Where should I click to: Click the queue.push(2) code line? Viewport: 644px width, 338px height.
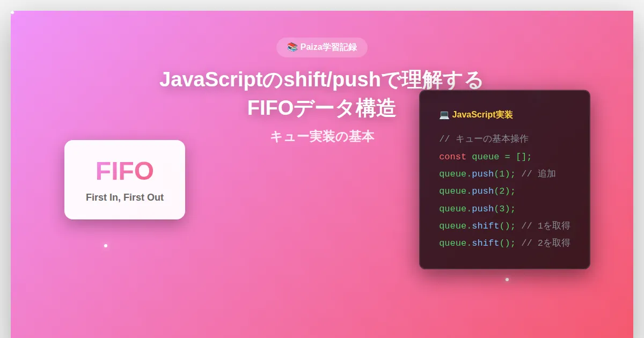coord(477,191)
